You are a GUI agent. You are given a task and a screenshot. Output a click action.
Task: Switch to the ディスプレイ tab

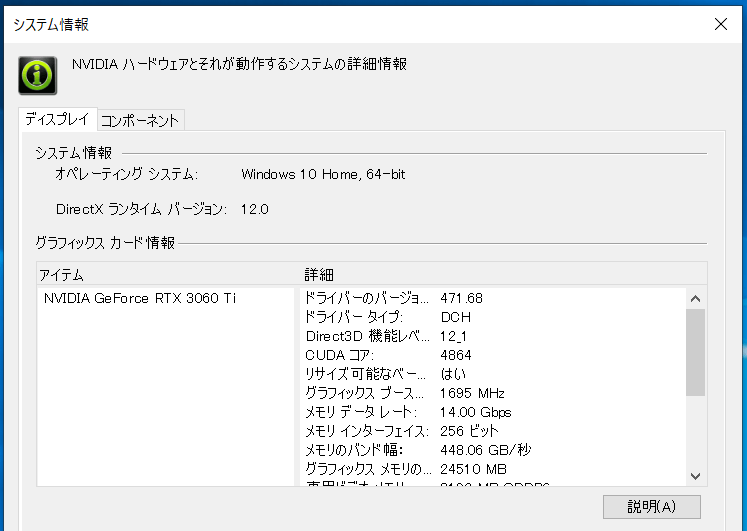pyautogui.click(x=58, y=119)
